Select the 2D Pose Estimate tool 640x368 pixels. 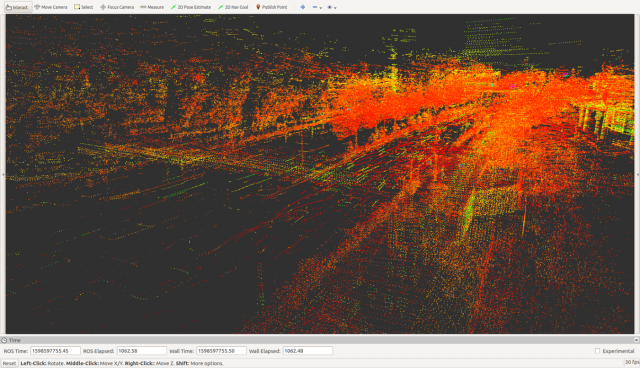191,7
